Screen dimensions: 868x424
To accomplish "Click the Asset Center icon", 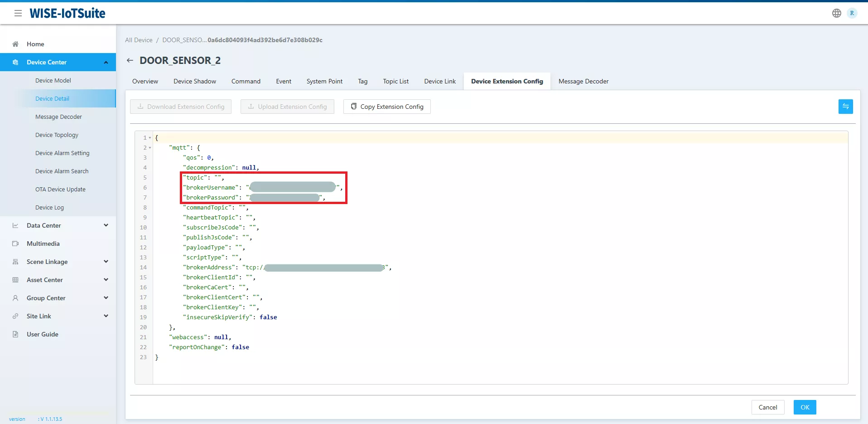I will [15, 280].
